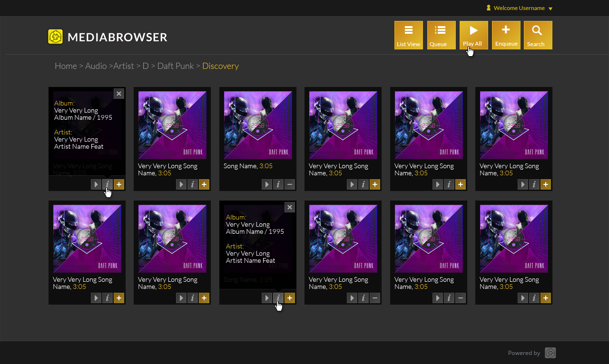
Task: Close the info popup covering dimmed 'Song Name, 3:05'
Action: (x=290, y=207)
